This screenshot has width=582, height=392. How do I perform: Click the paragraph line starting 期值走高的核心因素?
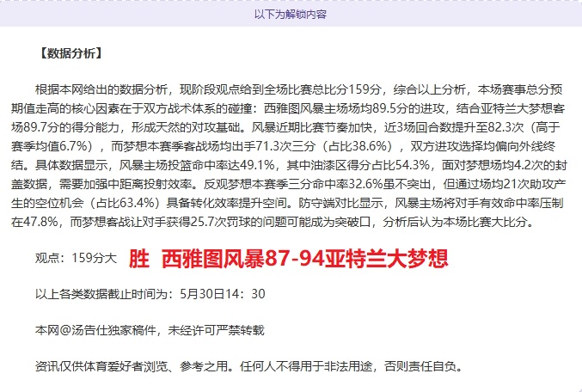[x=288, y=108]
